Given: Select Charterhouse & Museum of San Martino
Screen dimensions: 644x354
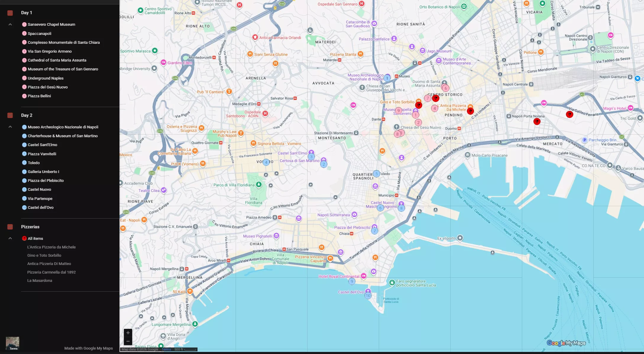Looking at the screenshot, I should pos(63,136).
